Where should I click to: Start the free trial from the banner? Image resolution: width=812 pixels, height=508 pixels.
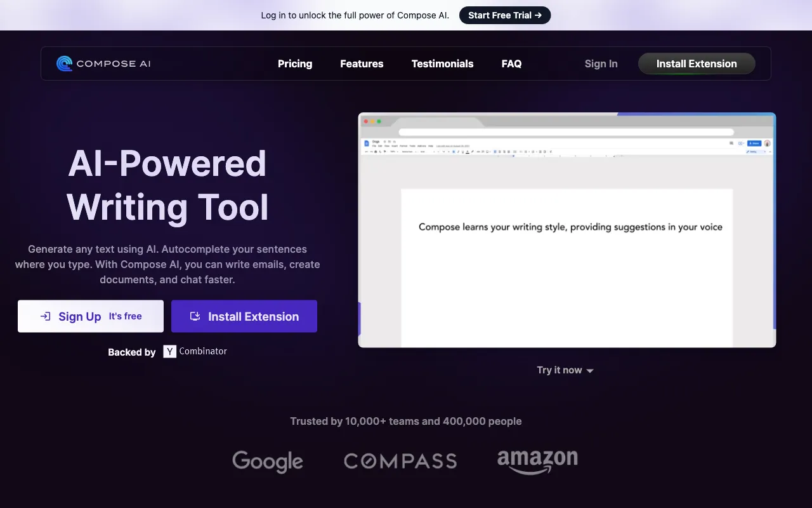[505, 15]
